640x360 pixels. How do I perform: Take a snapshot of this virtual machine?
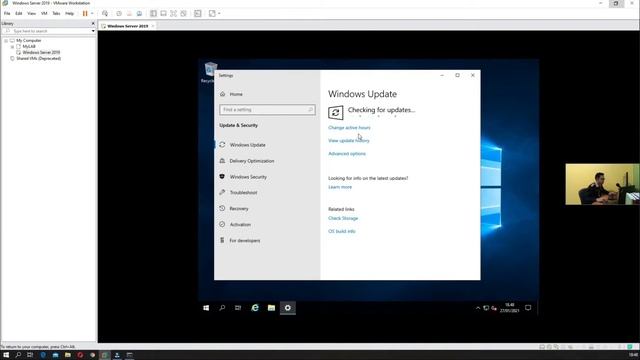click(119, 13)
